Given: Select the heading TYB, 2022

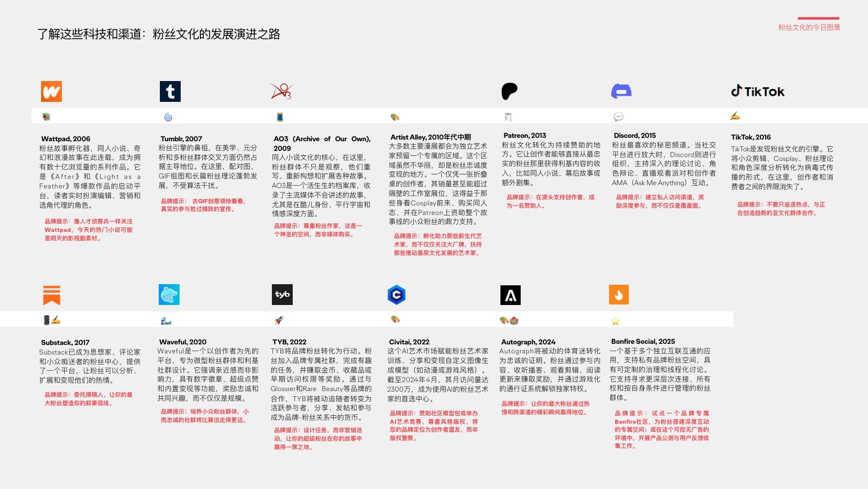Looking at the screenshot, I should point(289,342).
